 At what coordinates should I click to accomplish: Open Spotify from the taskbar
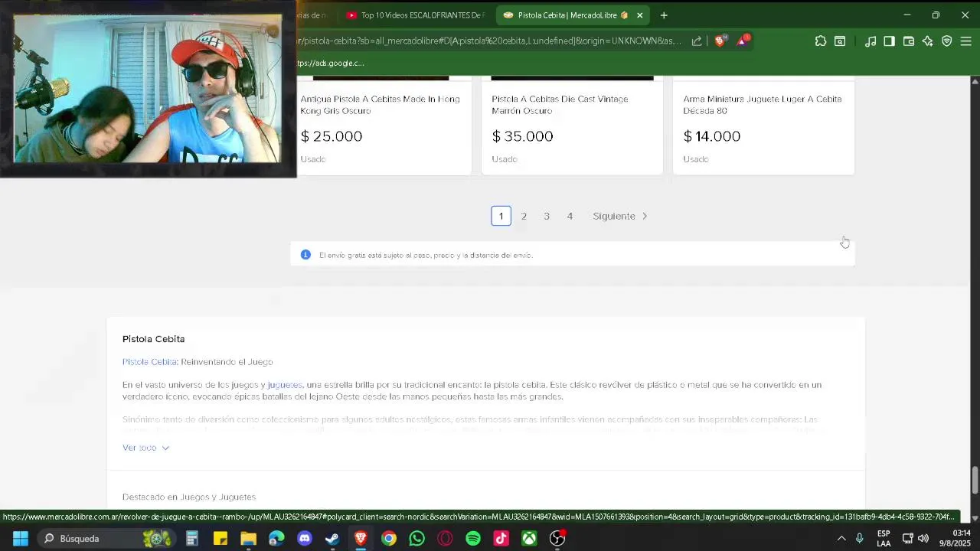click(x=473, y=539)
